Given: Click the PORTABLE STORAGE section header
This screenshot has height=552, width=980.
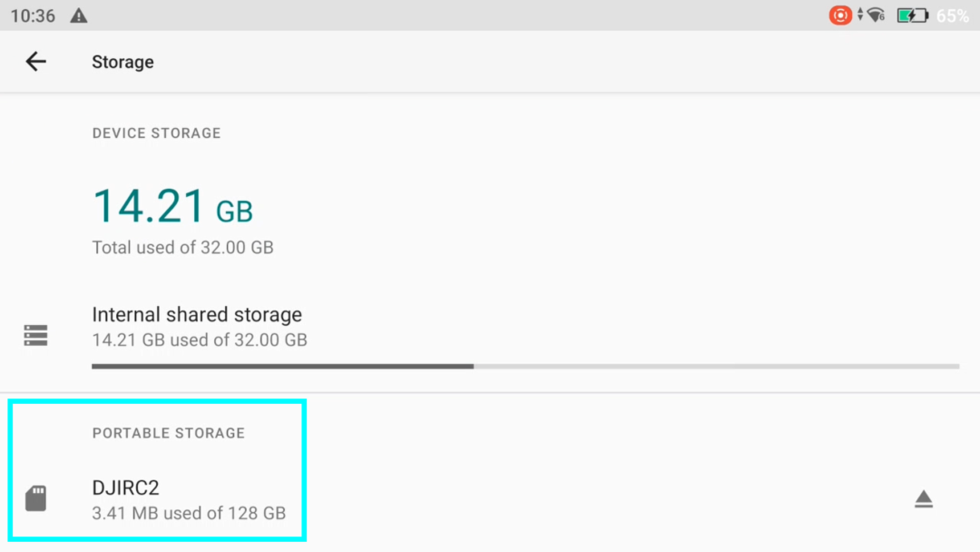Looking at the screenshot, I should click(x=168, y=433).
